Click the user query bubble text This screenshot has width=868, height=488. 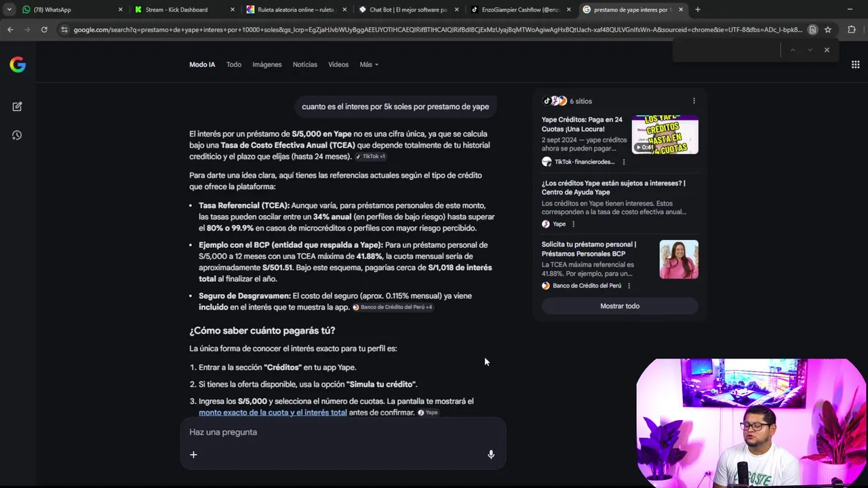click(395, 106)
